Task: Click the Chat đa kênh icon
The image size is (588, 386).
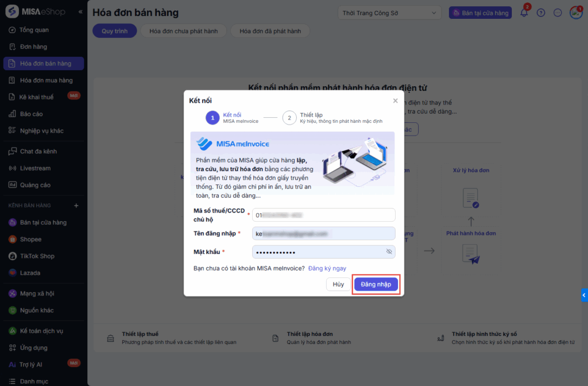Action: 13,151
